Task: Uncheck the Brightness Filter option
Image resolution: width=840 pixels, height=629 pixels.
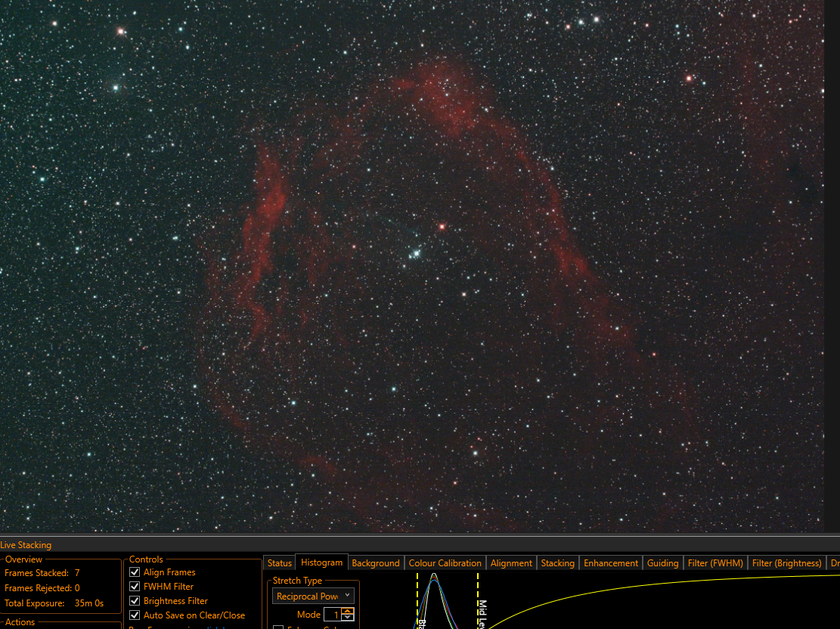Action: 135,601
